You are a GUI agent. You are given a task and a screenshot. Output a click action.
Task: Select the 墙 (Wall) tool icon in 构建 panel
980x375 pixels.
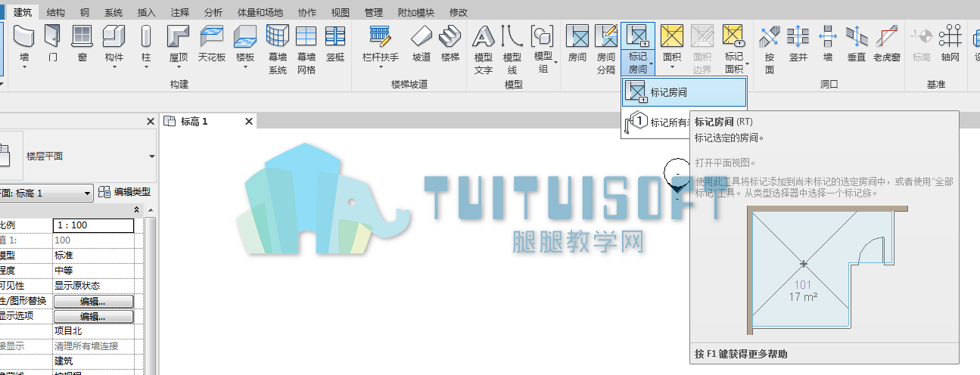tap(24, 36)
